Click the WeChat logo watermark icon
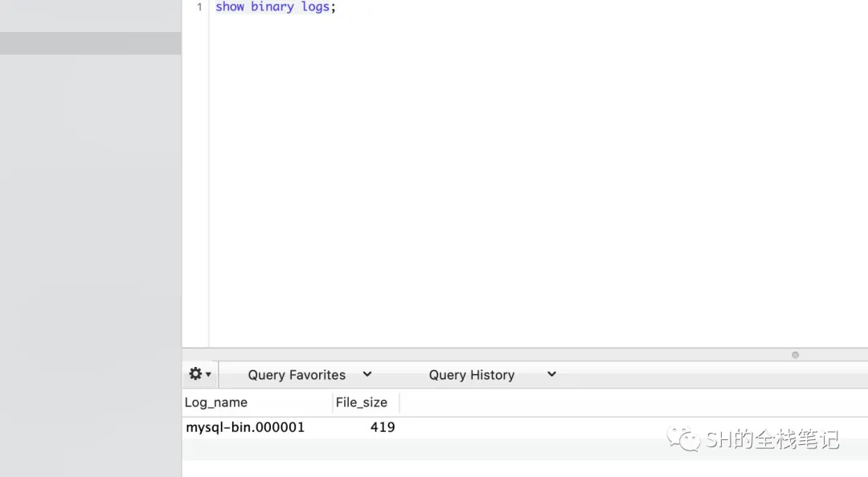Screen dimensions: 868x477 687,438
